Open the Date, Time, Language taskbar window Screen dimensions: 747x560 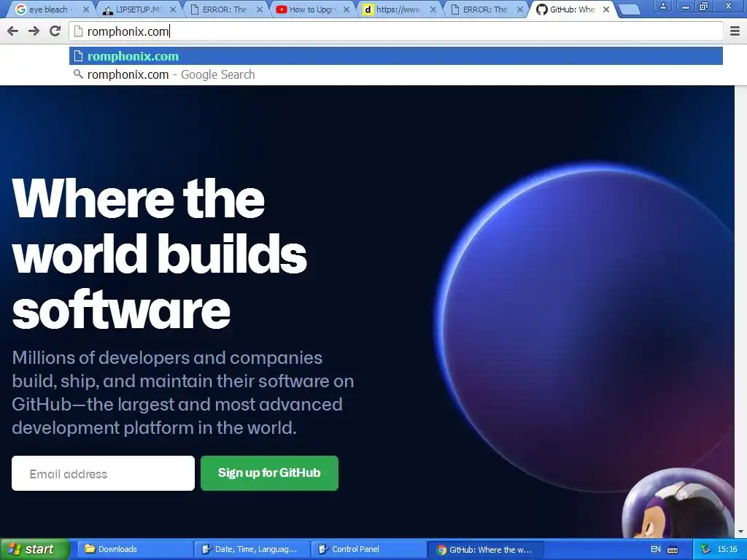[x=251, y=550]
